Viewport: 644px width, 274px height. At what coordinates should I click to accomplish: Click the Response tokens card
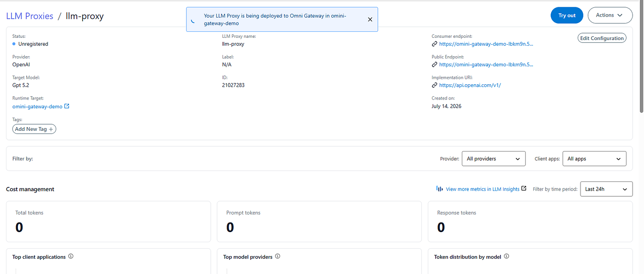tap(530, 222)
